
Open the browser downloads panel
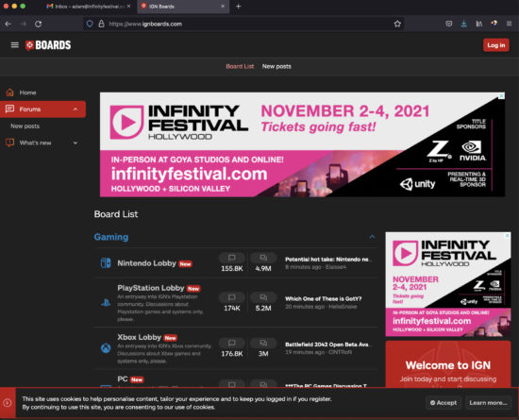coord(463,24)
